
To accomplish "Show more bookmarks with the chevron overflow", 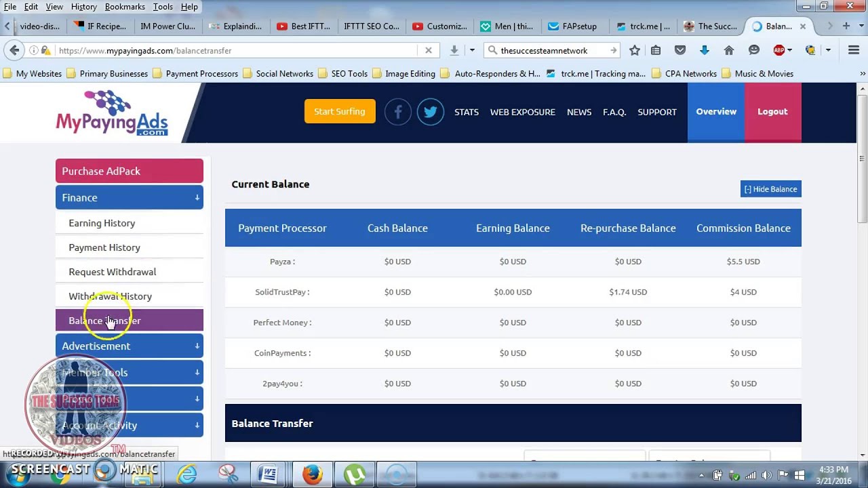I will 863,73.
